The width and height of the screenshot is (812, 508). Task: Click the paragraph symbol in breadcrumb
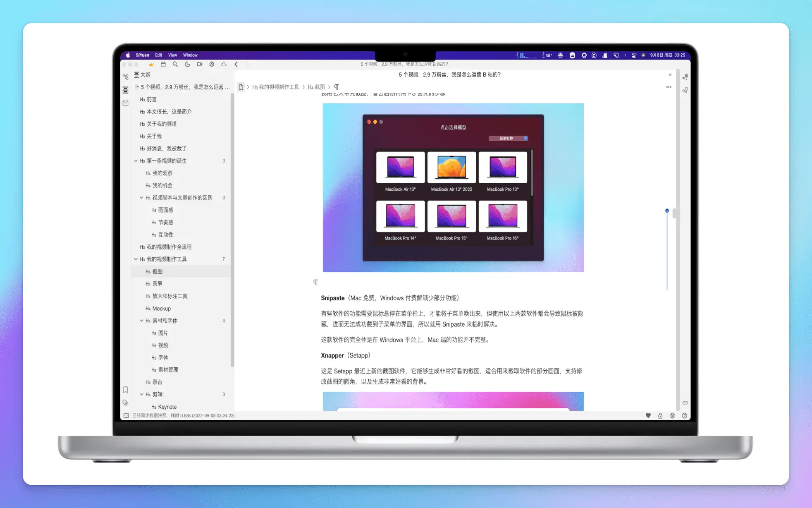[x=337, y=87]
